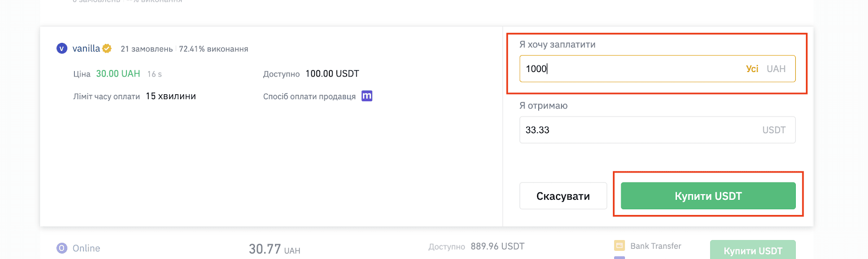Click the 72.41% виконання completion stat
The height and width of the screenshot is (259, 868).
214,49
